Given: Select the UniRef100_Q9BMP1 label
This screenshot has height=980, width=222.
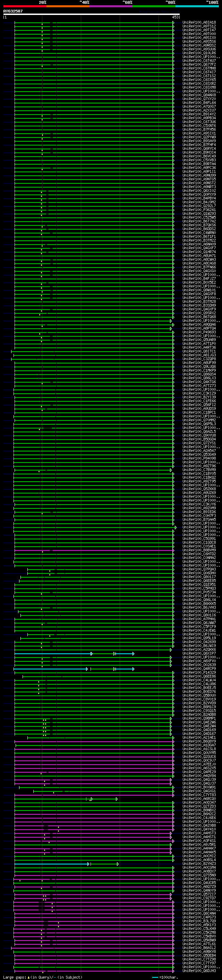Looking at the screenshot, I should coord(199,718).
